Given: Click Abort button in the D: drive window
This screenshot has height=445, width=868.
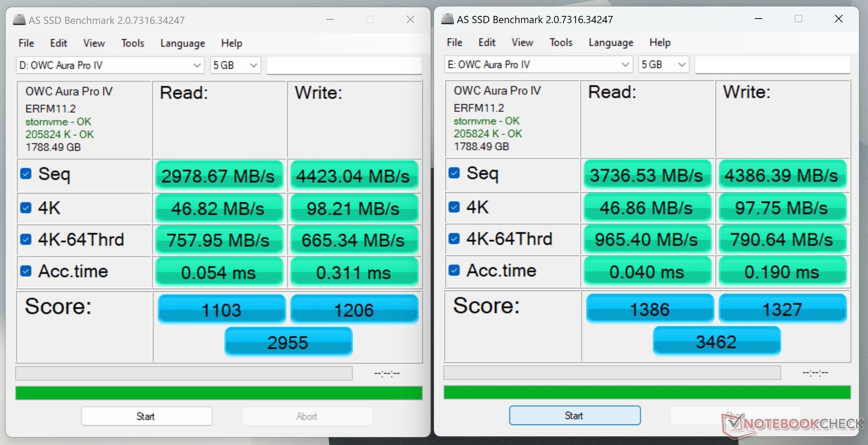Looking at the screenshot, I should 307,416.
